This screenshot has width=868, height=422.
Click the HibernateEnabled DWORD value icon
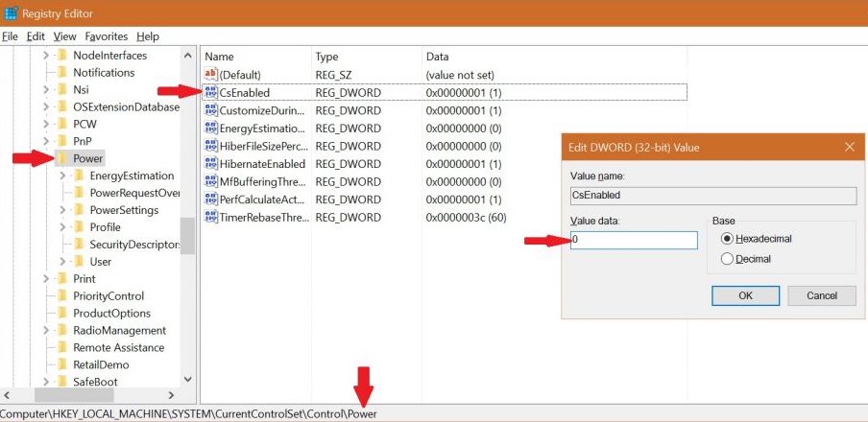tap(211, 163)
